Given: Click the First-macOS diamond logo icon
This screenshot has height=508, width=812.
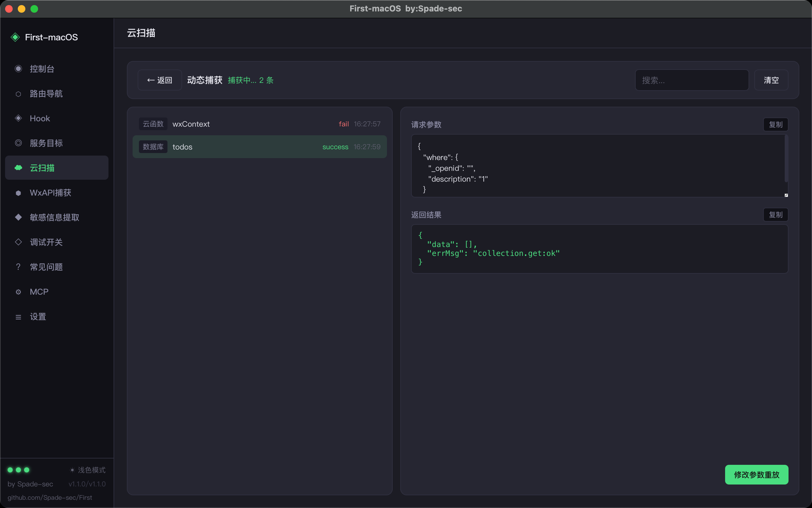Looking at the screenshot, I should coord(15,37).
